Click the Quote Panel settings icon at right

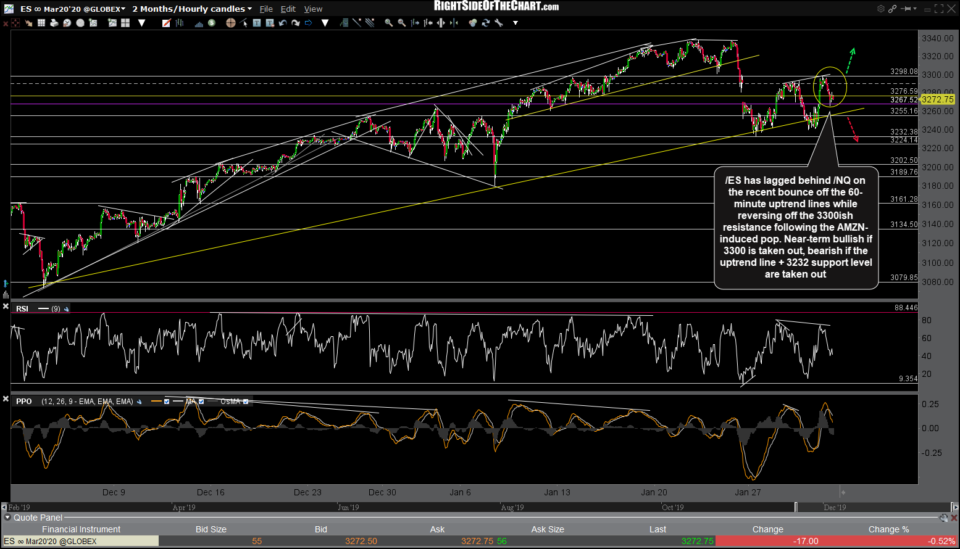tap(943, 518)
